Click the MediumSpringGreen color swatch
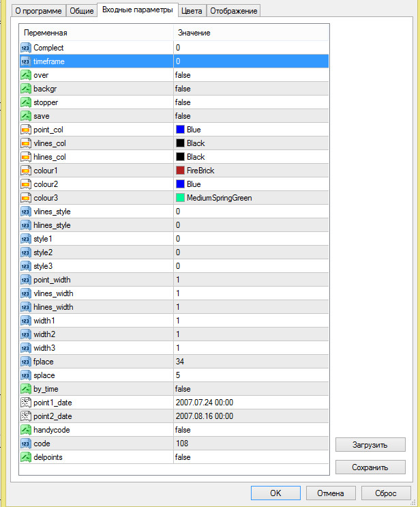 pos(180,198)
